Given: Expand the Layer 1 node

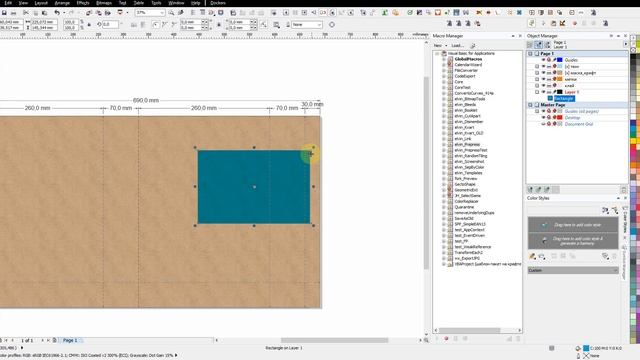Looking at the screenshot, I should [x=537, y=92].
